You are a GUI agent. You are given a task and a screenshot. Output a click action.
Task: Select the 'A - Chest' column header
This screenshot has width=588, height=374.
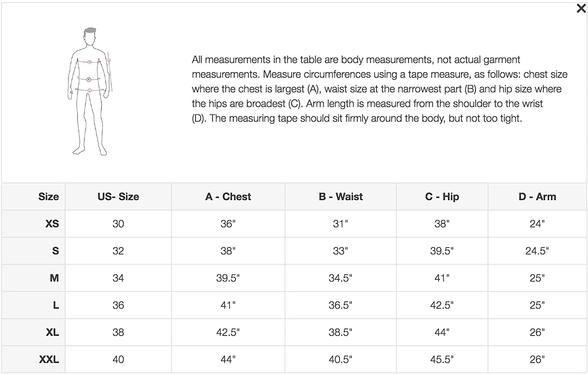pos(228,197)
